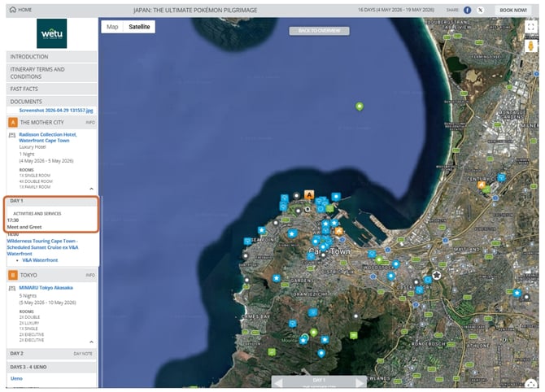Click the bed icon beside MIMARU Tokyo
545x392 pixels.
point(12,288)
